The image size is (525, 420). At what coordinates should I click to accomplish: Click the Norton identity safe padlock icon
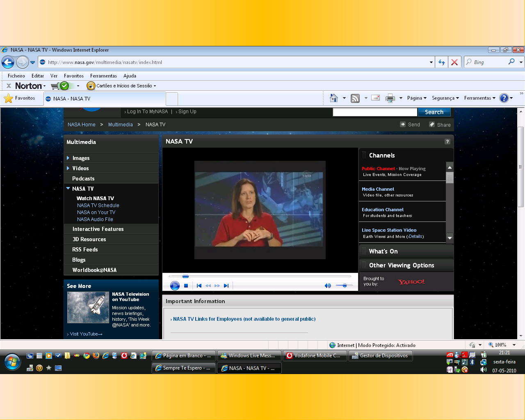(x=91, y=86)
